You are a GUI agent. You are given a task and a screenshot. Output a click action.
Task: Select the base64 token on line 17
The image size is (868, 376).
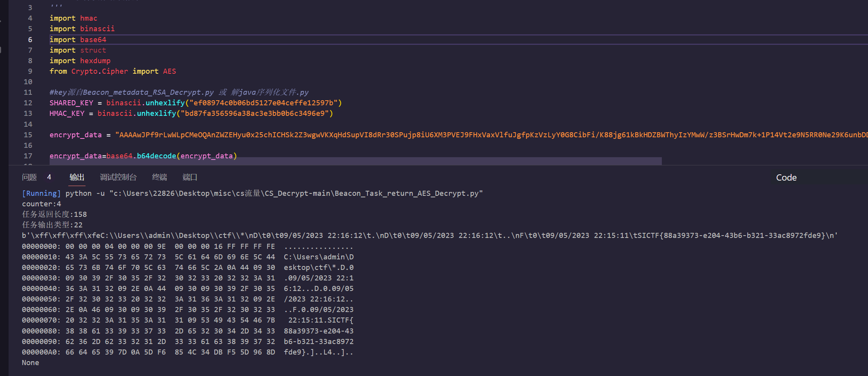119,156
